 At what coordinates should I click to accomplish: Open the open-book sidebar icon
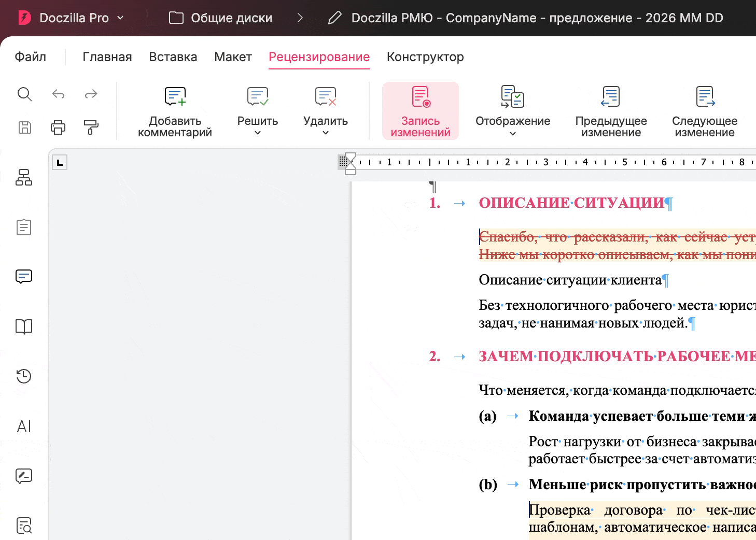click(24, 326)
